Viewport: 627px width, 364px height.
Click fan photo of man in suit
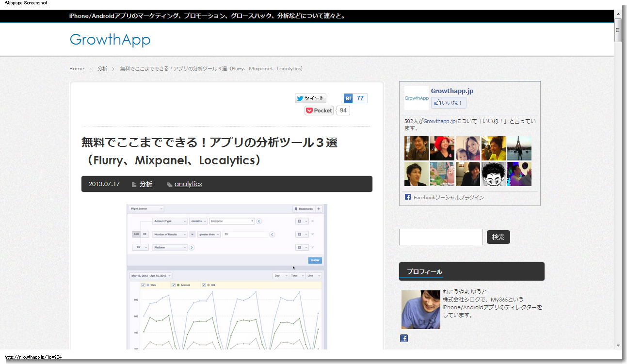point(417,174)
